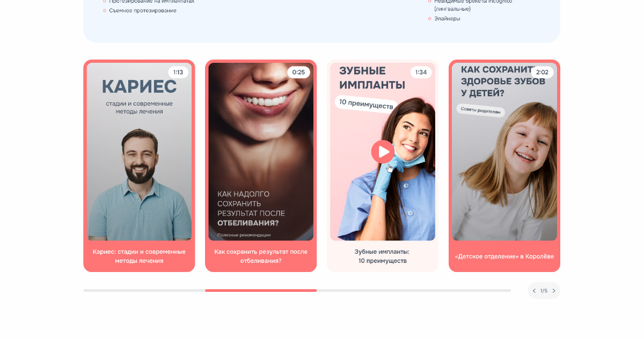Open 'Кариес: стадии и современные методы лечения' caption
The image size is (644, 338).
click(x=139, y=256)
